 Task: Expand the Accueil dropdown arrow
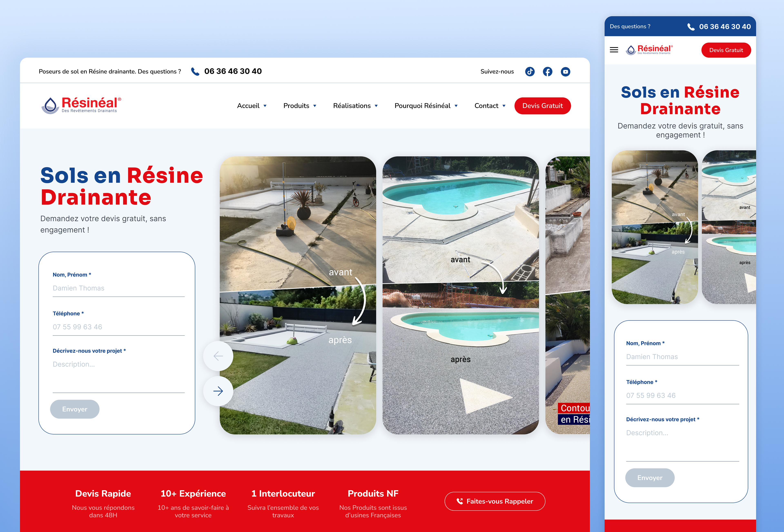(265, 106)
